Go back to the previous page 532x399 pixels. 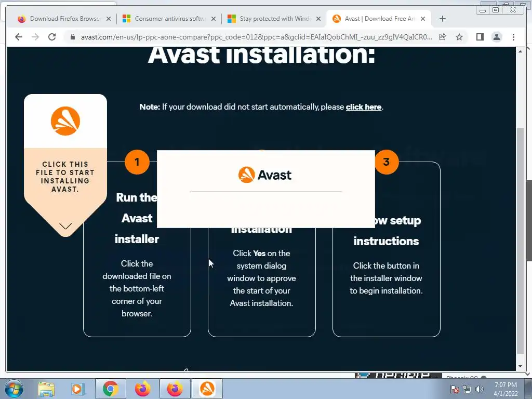[19, 37]
